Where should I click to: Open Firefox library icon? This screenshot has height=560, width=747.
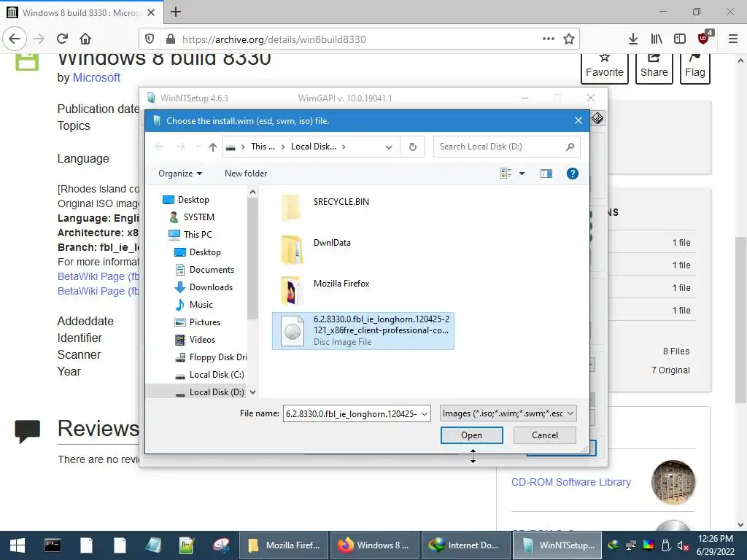pyautogui.click(x=657, y=39)
